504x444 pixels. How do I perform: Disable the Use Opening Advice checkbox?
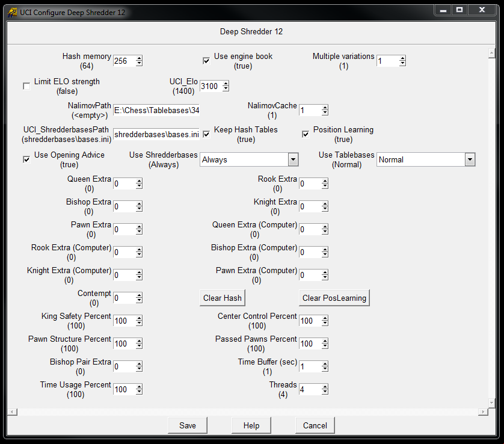(x=26, y=159)
